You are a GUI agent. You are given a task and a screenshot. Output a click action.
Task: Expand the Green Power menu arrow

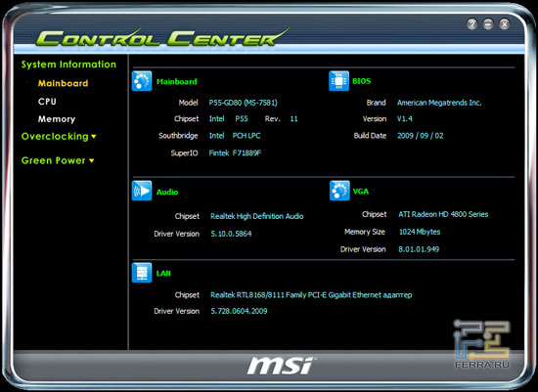[91, 161]
